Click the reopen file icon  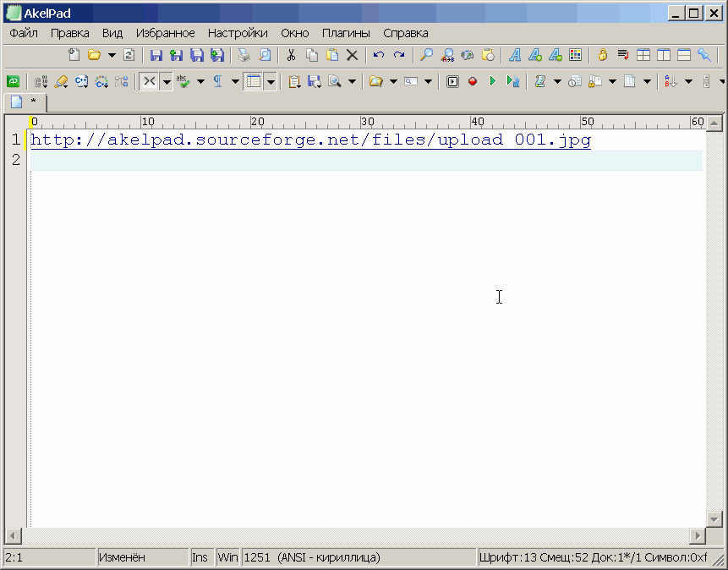click(x=129, y=55)
